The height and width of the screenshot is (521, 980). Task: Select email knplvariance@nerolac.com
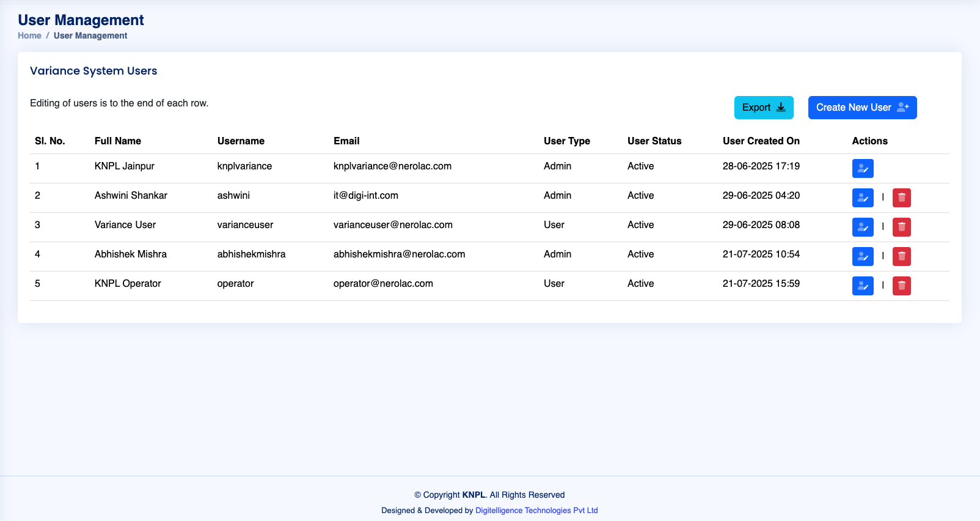[x=392, y=166]
